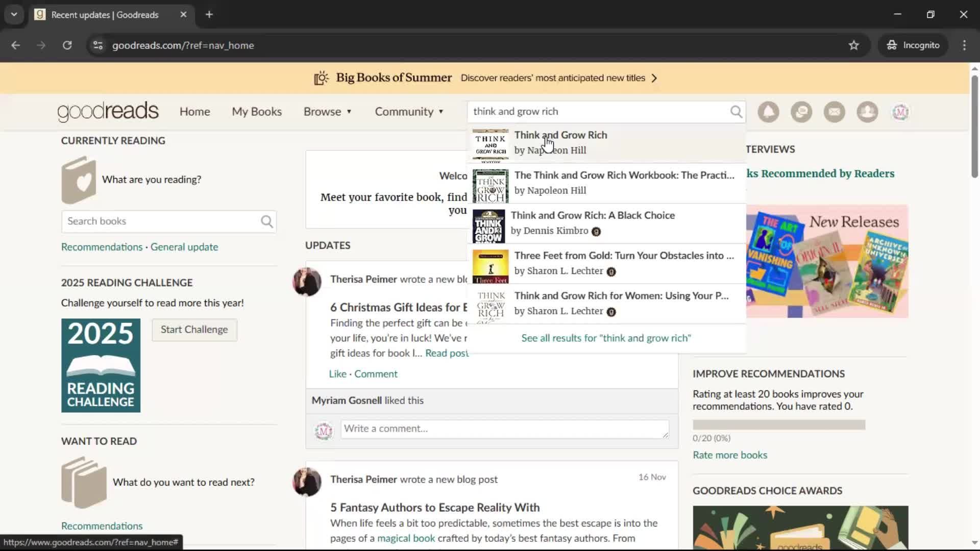Open the profile avatar menu
Image resolution: width=980 pixels, height=551 pixels.
click(x=900, y=112)
